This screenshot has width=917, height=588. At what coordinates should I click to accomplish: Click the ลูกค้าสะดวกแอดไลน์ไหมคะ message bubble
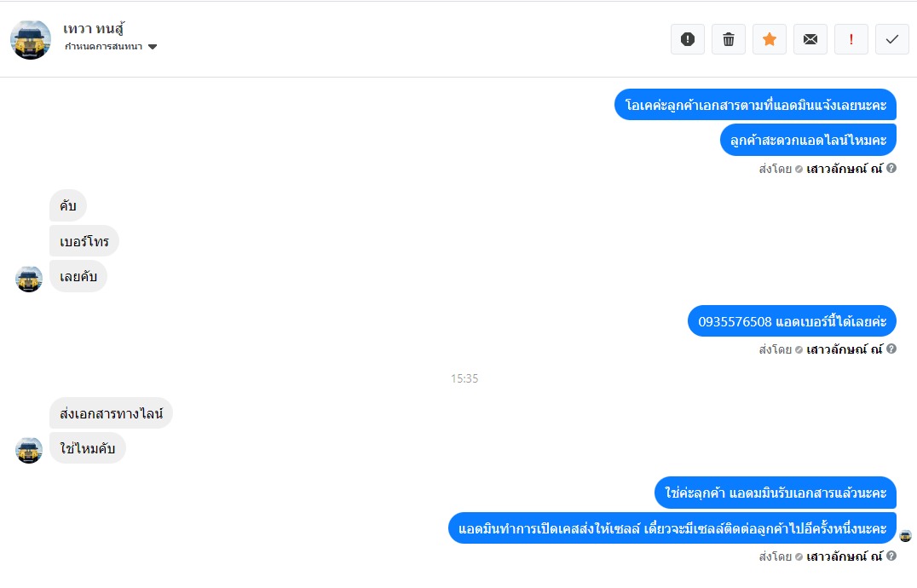808,140
